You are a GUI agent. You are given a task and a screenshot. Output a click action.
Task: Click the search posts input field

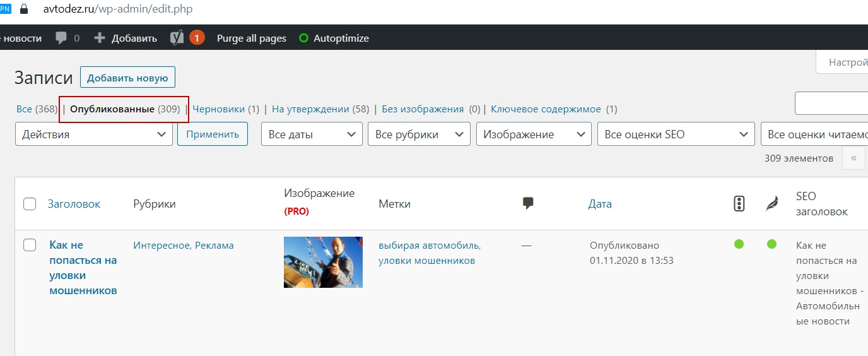(x=831, y=103)
